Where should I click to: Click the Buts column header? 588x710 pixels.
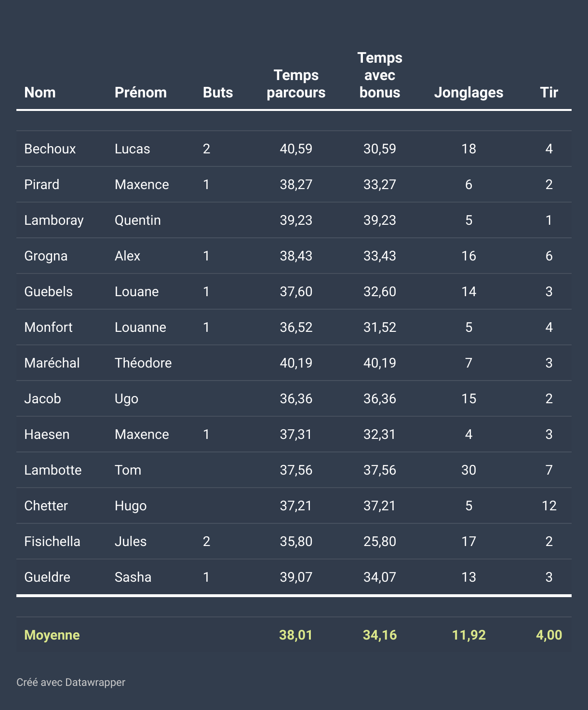tap(218, 92)
